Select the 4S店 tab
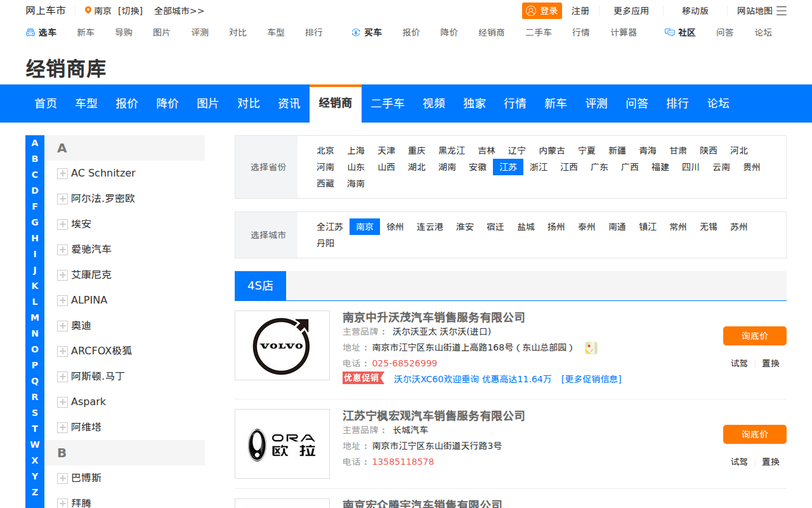The image size is (812, 508). [260, 286]
